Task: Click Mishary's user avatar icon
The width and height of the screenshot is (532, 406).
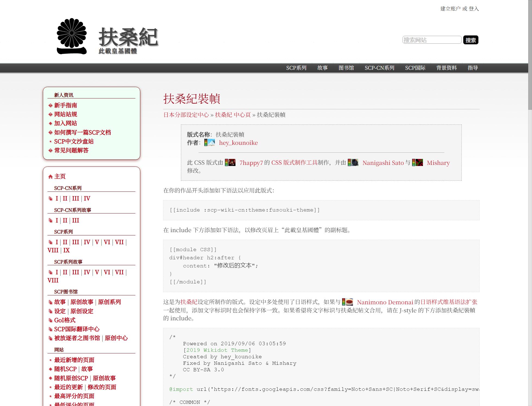Action: coord(419,163)
